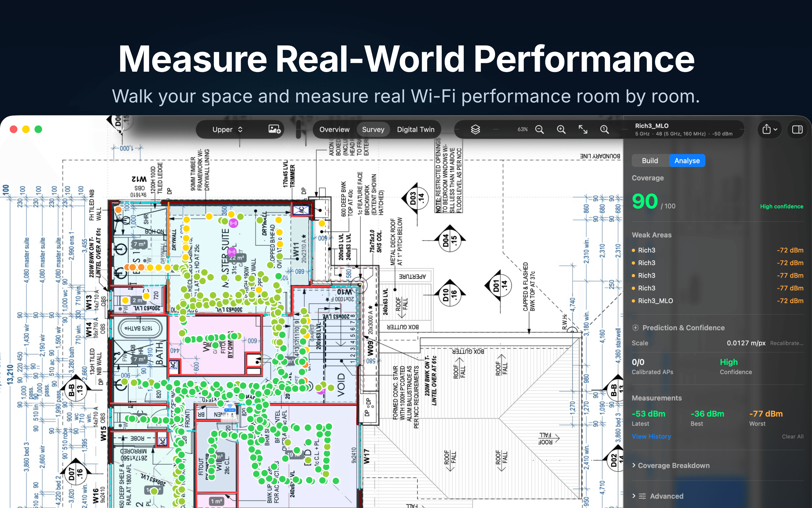Select the Analyse mode tab
Viewport: 812px width, 508px height.
coord(687,161)
